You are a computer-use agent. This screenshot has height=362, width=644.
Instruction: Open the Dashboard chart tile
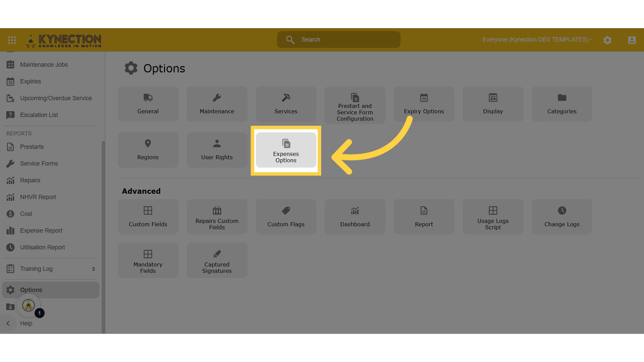355,217
